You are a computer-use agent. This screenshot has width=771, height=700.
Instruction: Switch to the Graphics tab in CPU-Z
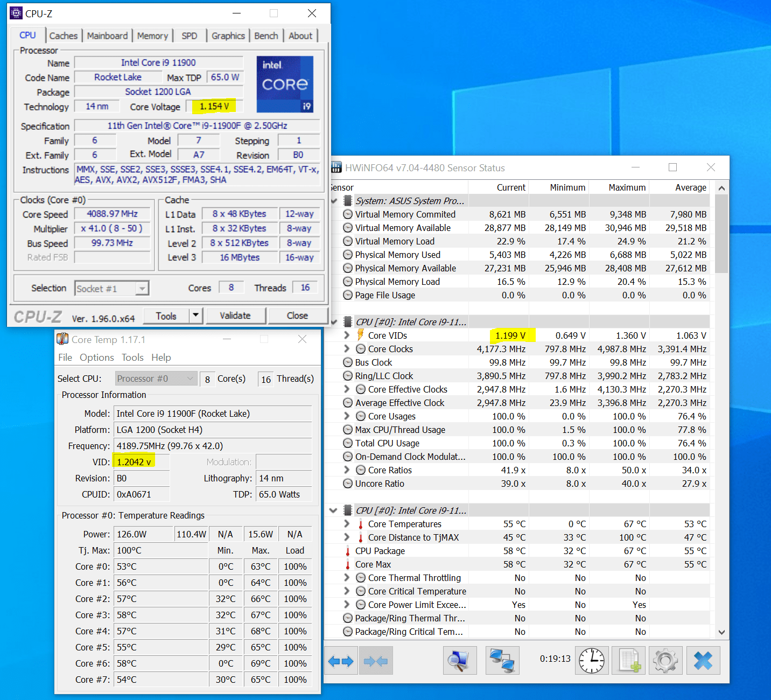click(228, 36)
